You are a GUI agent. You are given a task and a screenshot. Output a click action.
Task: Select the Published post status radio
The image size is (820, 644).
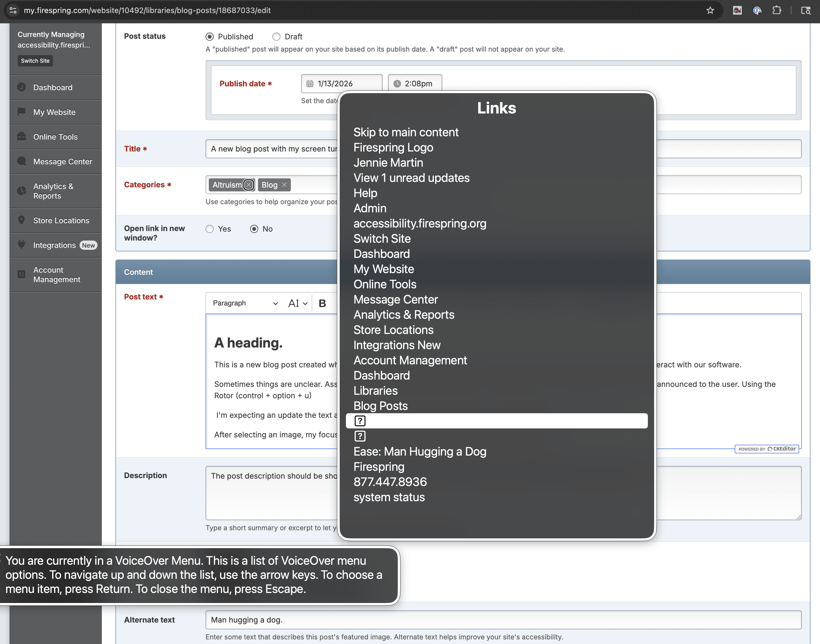(x=210, y=37)
